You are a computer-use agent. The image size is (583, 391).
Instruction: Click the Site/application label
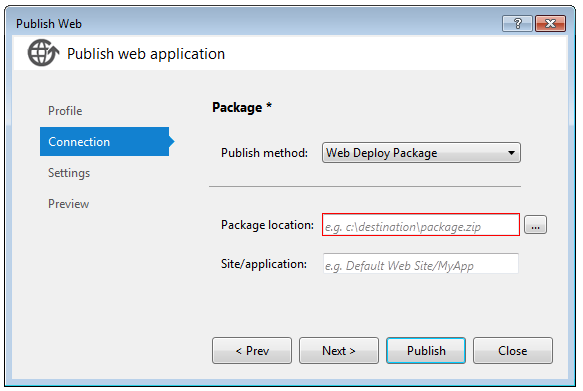[x=264, y=264]
